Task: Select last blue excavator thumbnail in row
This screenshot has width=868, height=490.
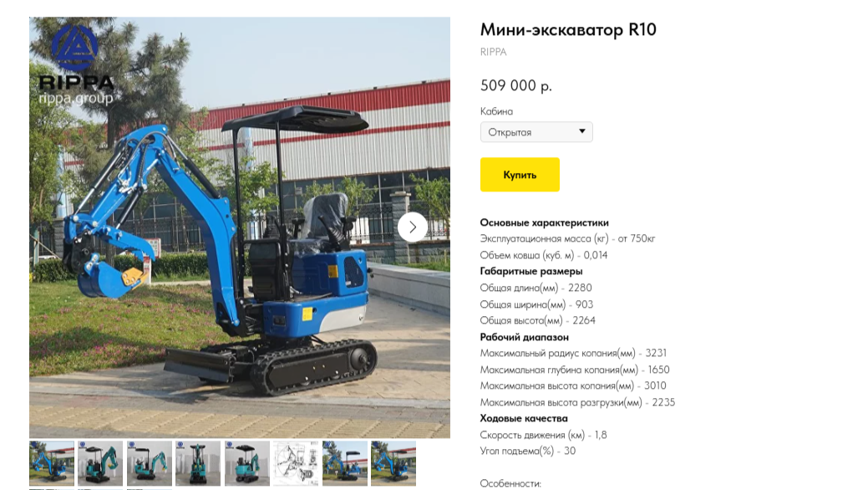Action: pos(393,463)
